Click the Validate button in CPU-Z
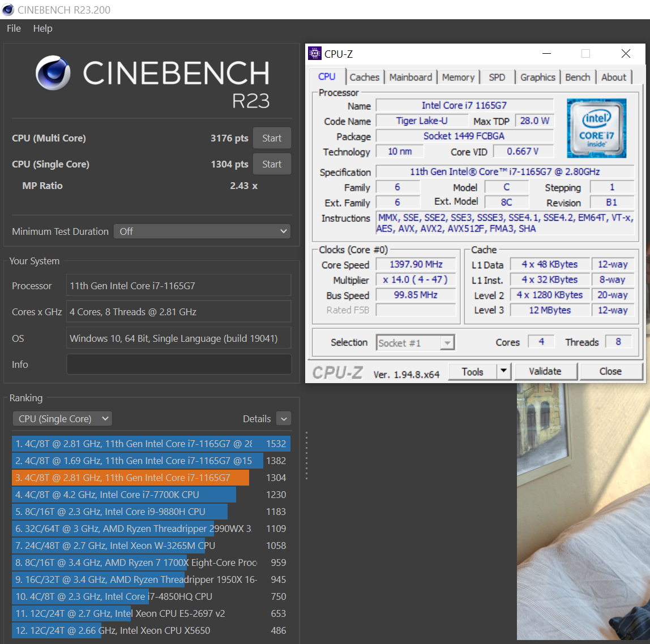The image size is (650, 644). click(x=545, y=371)
